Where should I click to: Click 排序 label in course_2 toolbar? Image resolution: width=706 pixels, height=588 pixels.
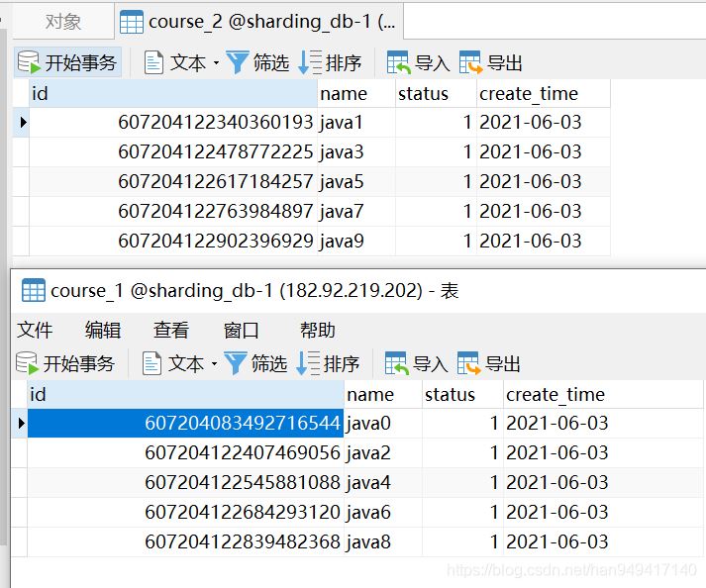pyautogui.click(x=343, y=62)
